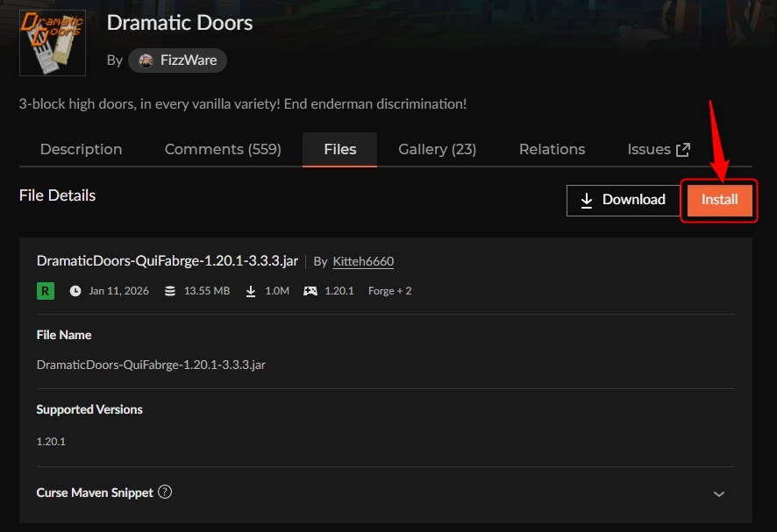Click the Jan 11, 2026 date text
Image resolution: width=777 pixels, height=532 pixels.
pyautogui.click(x=118, y=291)
